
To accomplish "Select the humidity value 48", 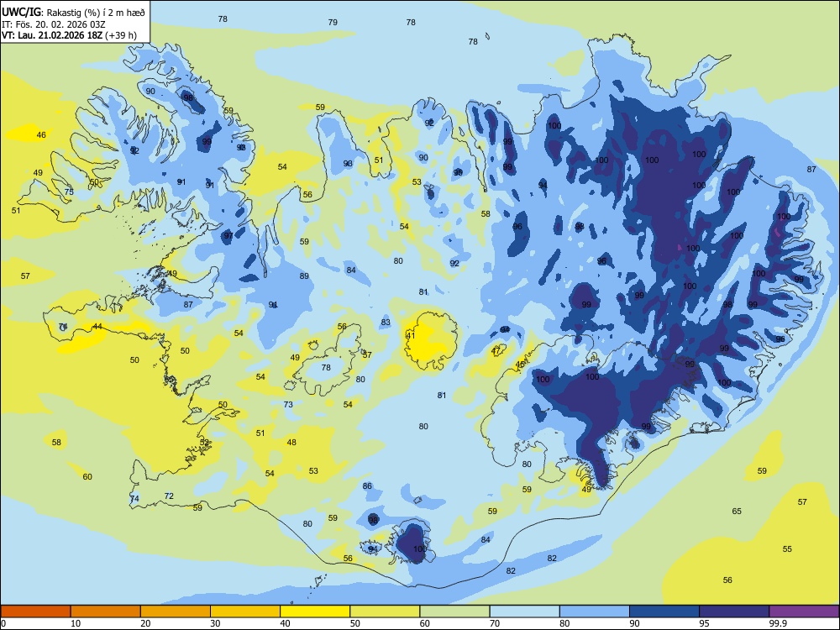I will pyautogui.click(x=291, y=443).
